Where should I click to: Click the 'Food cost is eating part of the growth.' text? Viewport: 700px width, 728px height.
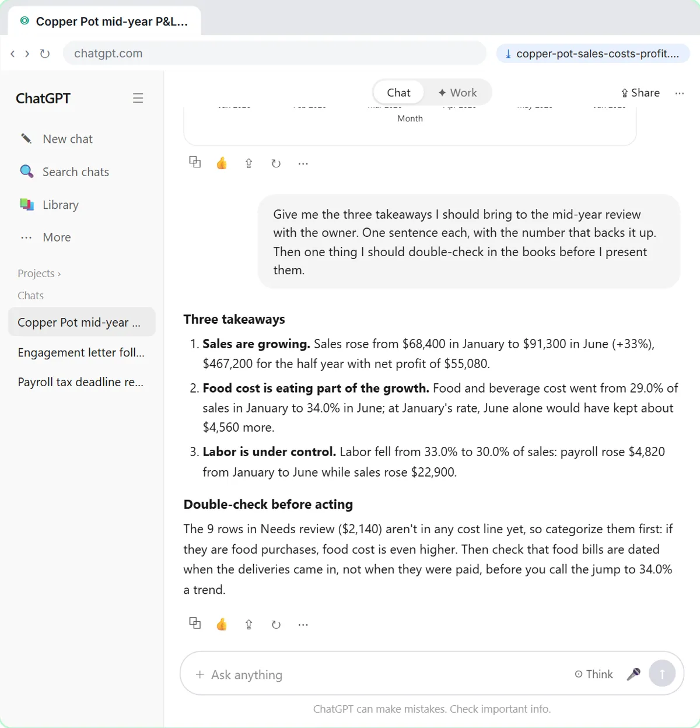(316, 388)
